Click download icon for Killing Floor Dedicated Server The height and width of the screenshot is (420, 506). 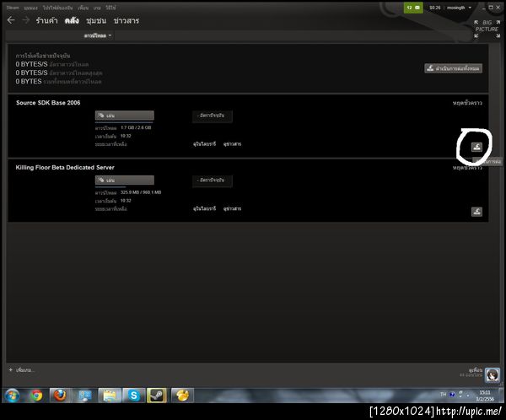pyautogui.click(x=476, y=212)
